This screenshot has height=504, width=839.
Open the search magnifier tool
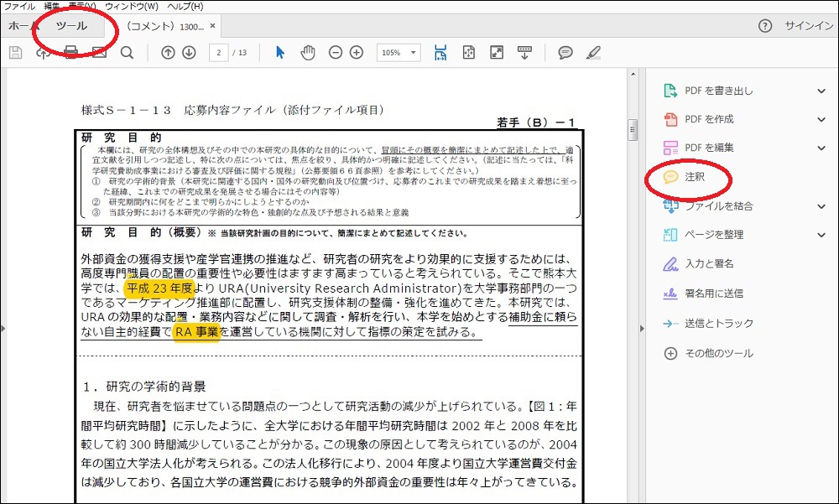127,53
